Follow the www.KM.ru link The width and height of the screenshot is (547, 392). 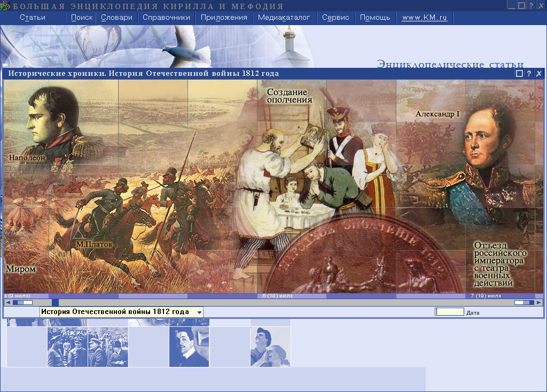[424, 18]
